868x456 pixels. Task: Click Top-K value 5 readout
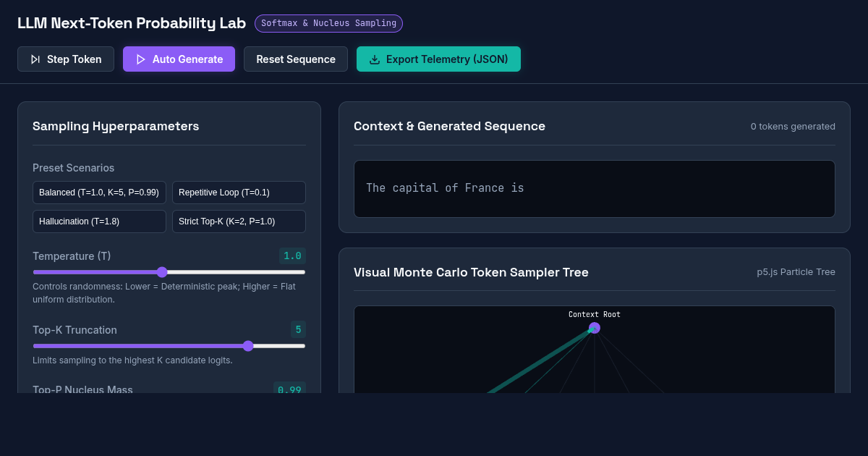298,329
